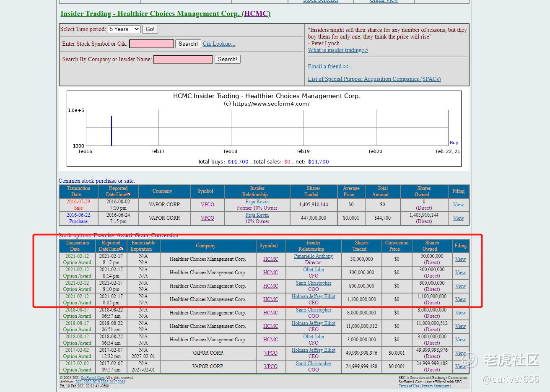The image size is (550, 392).
Task: View the filing for the 1,100,000,000 share award
Action: 460,299
